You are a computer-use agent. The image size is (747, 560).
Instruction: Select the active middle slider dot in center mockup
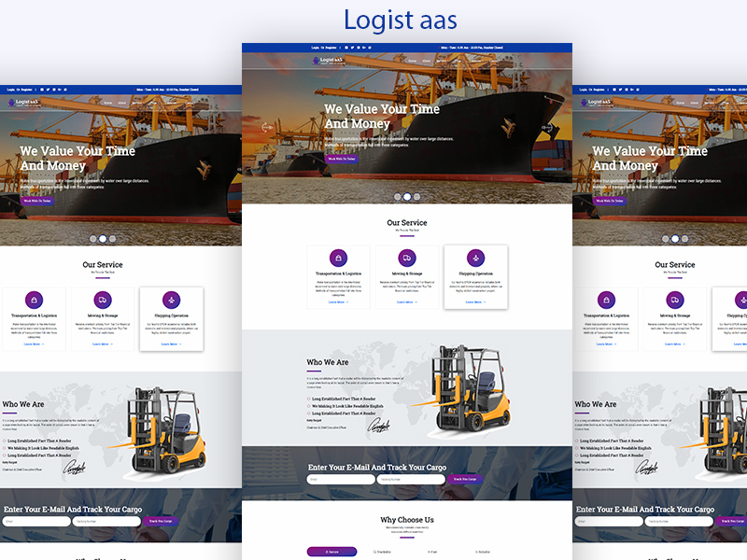click(407, 197)
